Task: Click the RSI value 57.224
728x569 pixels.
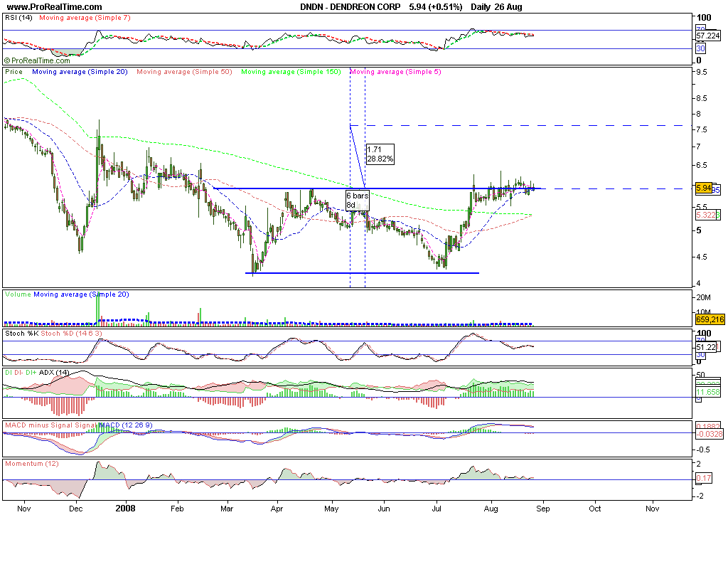Action: coord(708,36)
